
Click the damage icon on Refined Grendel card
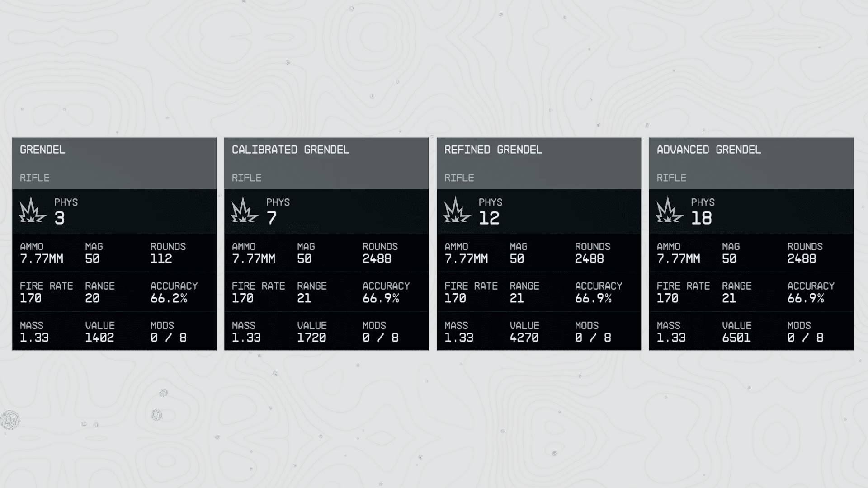457,210
